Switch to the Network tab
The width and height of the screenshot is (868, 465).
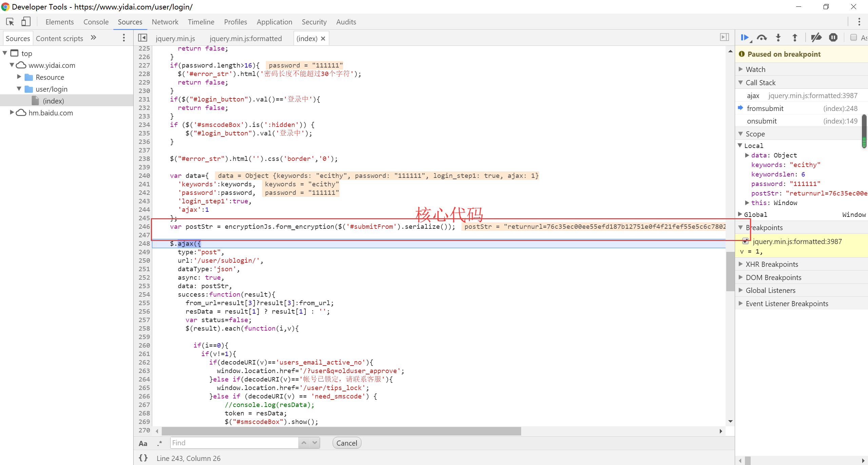(x=165, y=22)
